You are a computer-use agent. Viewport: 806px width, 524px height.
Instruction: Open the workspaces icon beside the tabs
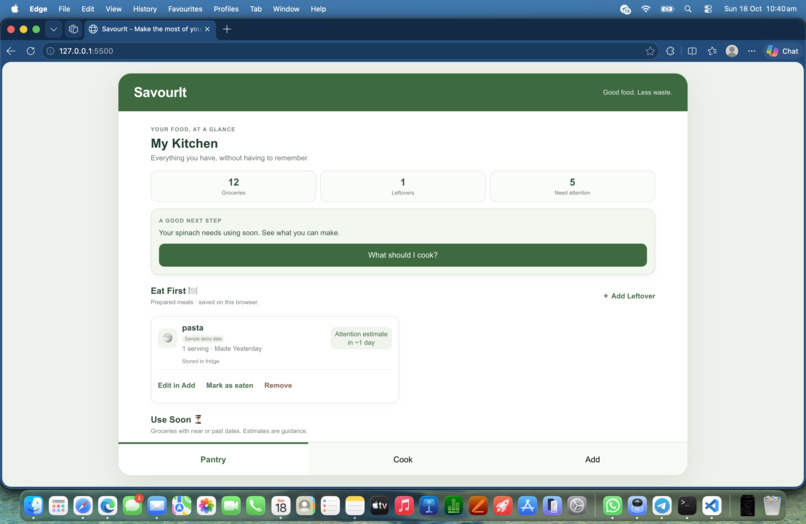tap(74, 29)
